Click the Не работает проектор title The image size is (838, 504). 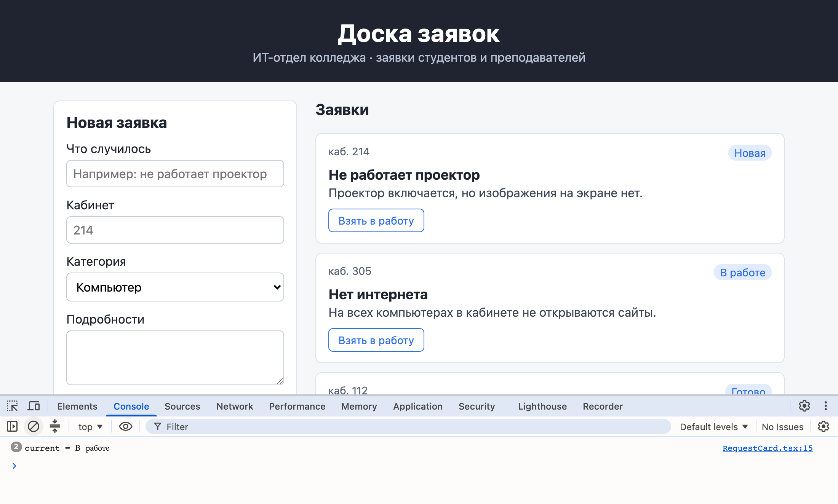point(404,175)
